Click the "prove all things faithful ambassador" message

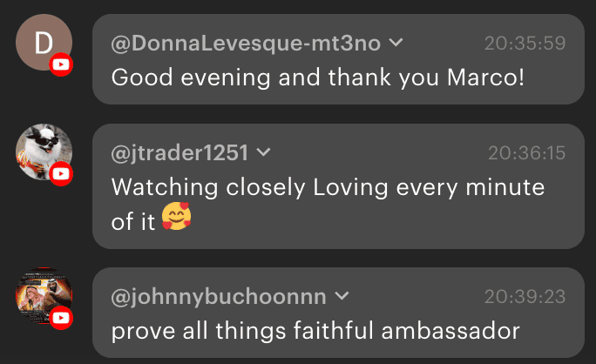(x=315, y=331)
